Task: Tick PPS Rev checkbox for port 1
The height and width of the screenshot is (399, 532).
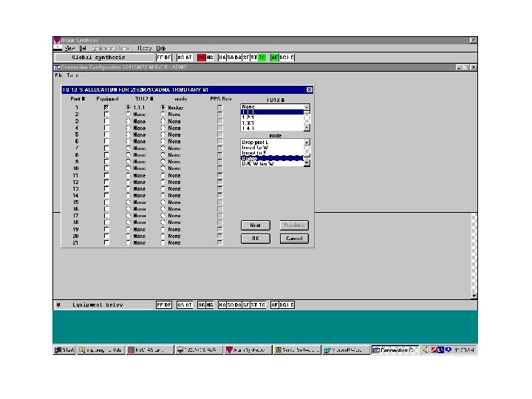Action: coord(220,108)
